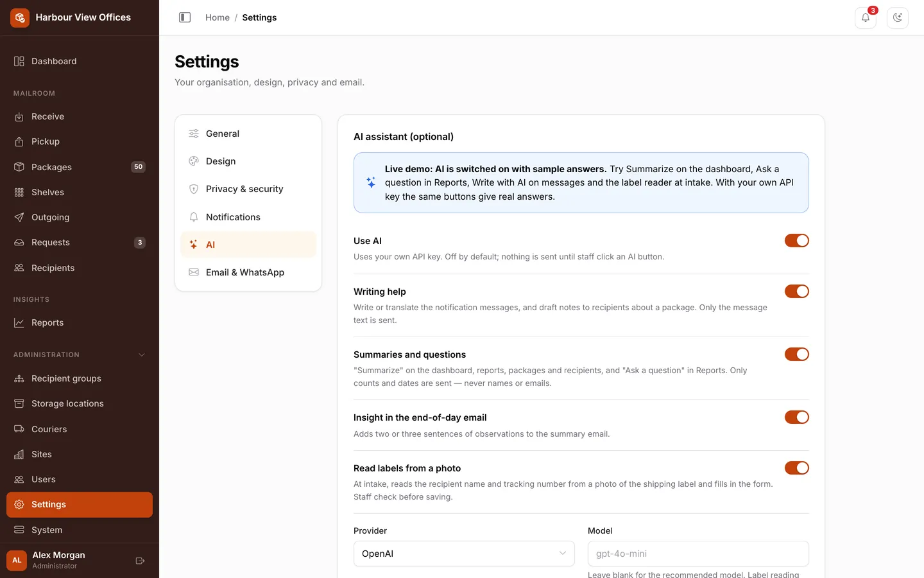
Task: Toggle Summaries and questions off
Action: (x=796, y=355)
